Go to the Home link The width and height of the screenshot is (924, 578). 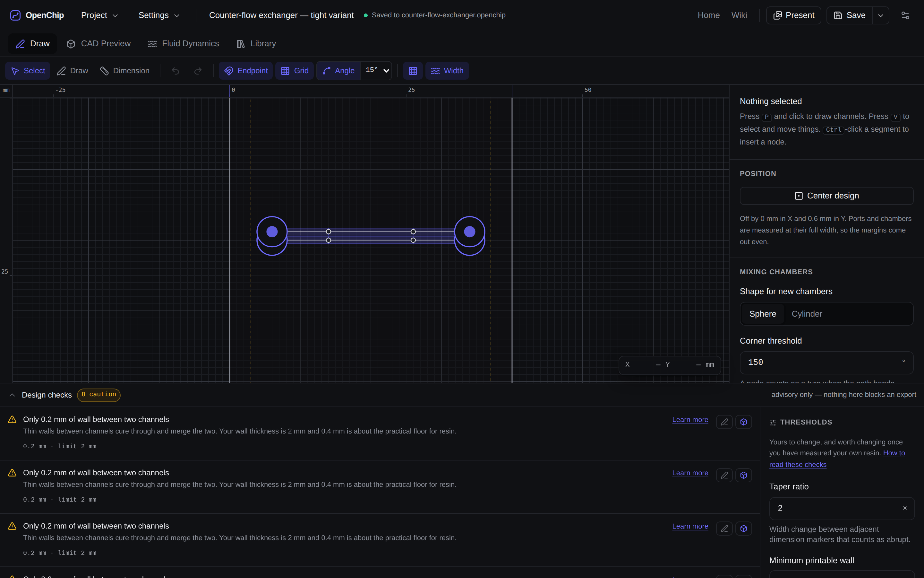(x=708, y=15)
